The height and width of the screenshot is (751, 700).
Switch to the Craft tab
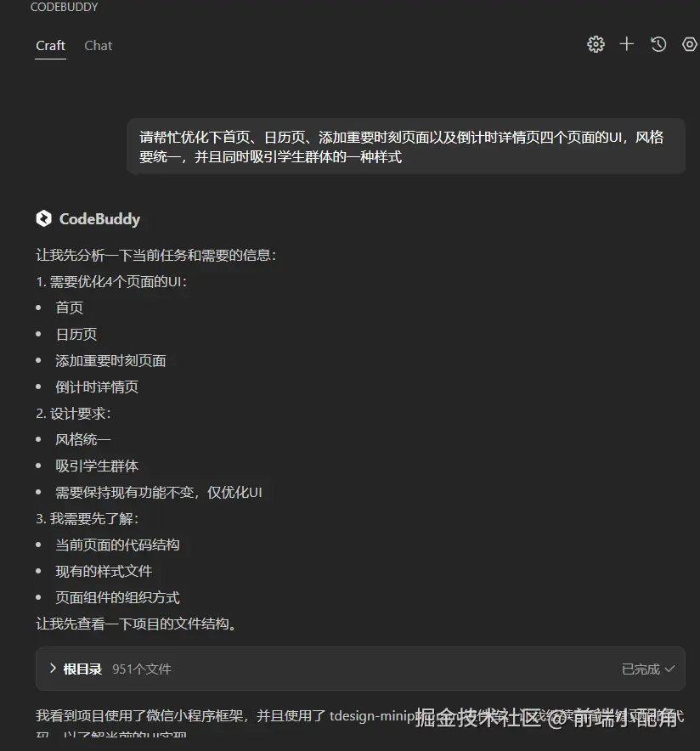(50, 46)
